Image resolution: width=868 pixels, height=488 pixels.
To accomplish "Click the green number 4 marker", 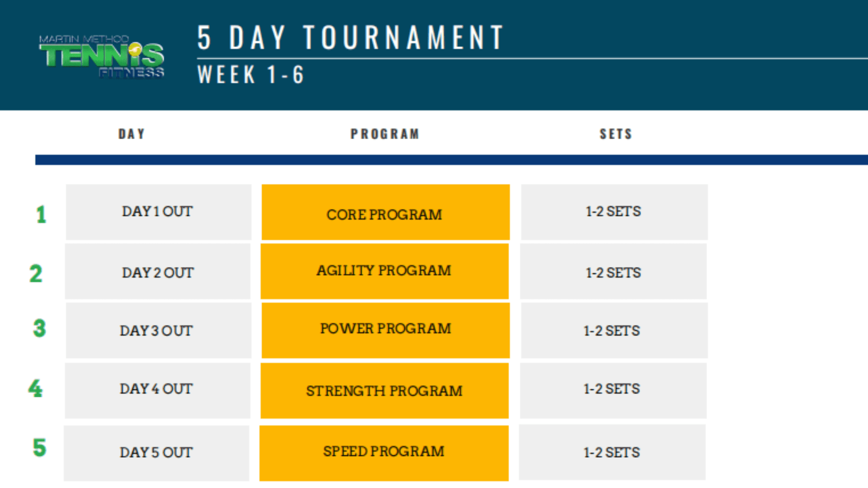I will click(35, 389).
